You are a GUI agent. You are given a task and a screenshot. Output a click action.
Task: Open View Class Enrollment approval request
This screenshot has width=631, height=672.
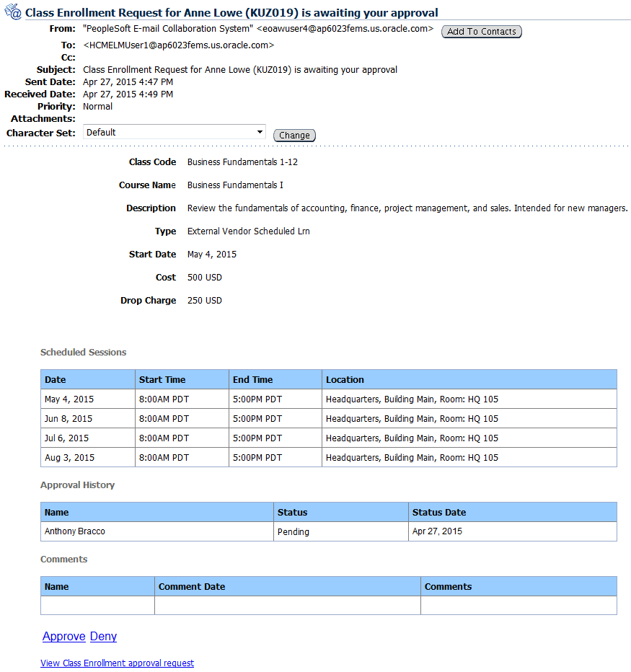[117, 663]
